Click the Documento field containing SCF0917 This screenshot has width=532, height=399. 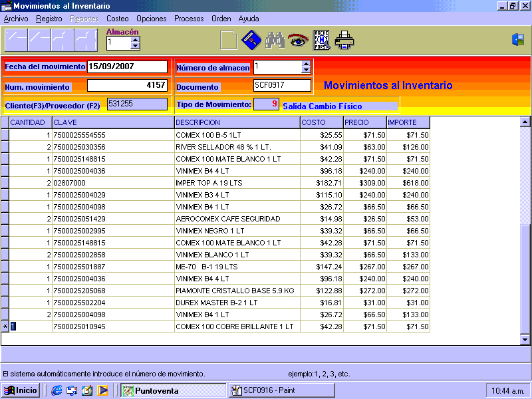pyautogui.click(x=282, y=86)
